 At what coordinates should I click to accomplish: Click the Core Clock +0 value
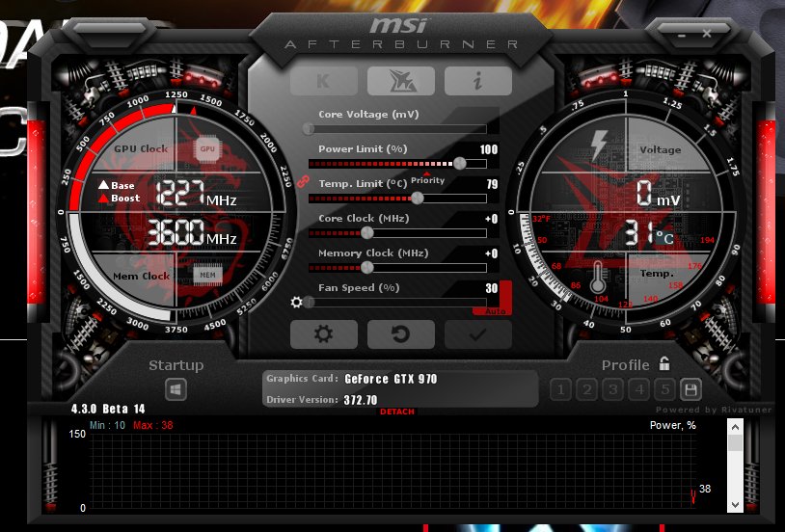[x=491, y=219]
